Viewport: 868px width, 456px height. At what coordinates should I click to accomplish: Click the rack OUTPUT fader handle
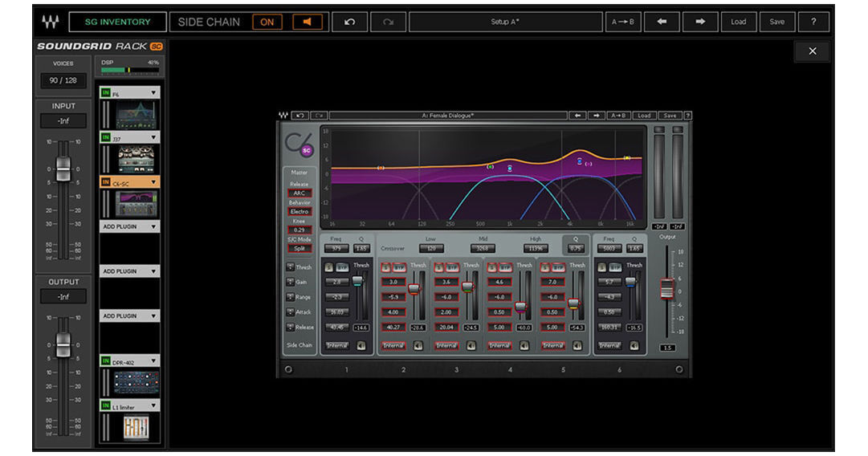(x=63, y=344)
